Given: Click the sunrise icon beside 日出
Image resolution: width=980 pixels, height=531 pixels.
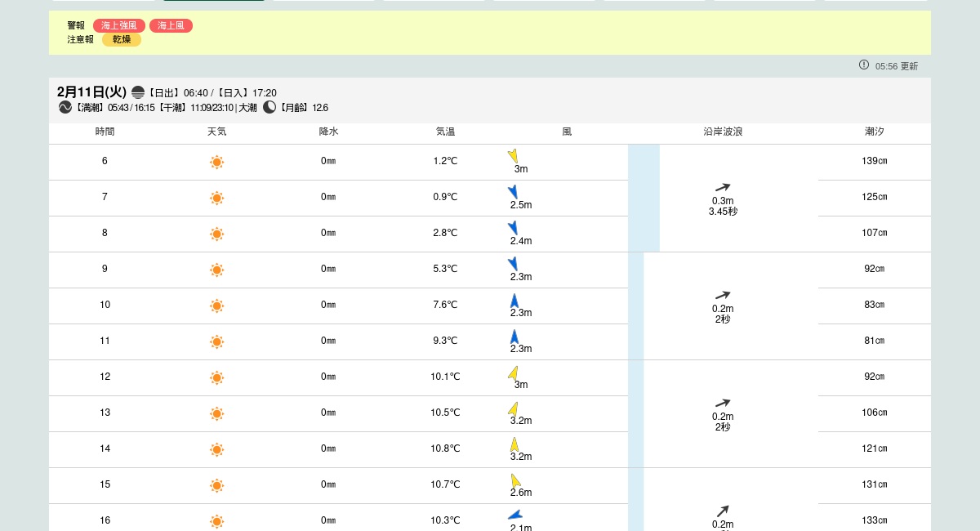Looking at the screenshot, I should point(138,92).
